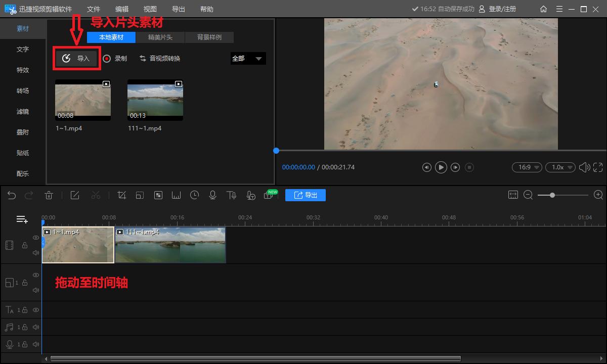Viewport: 607px width, 364px height.
Task: Expand the 16:9 aspect ratio dropdown
Action: 527,167
